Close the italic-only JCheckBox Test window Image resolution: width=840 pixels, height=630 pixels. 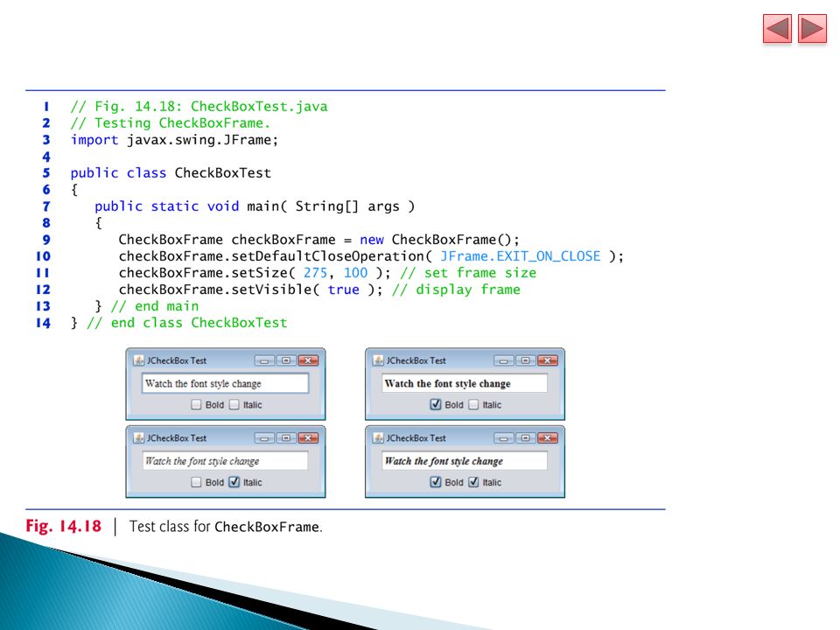[308, 438]
